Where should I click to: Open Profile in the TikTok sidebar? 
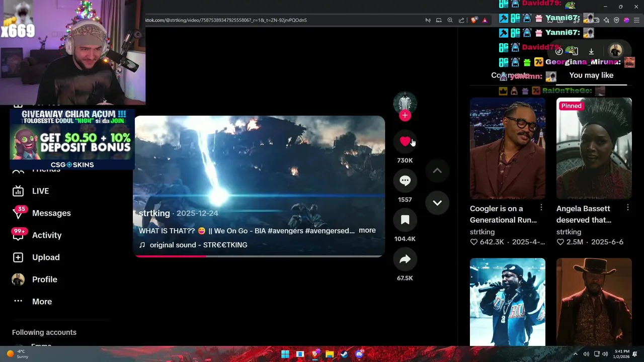(44, 280)
